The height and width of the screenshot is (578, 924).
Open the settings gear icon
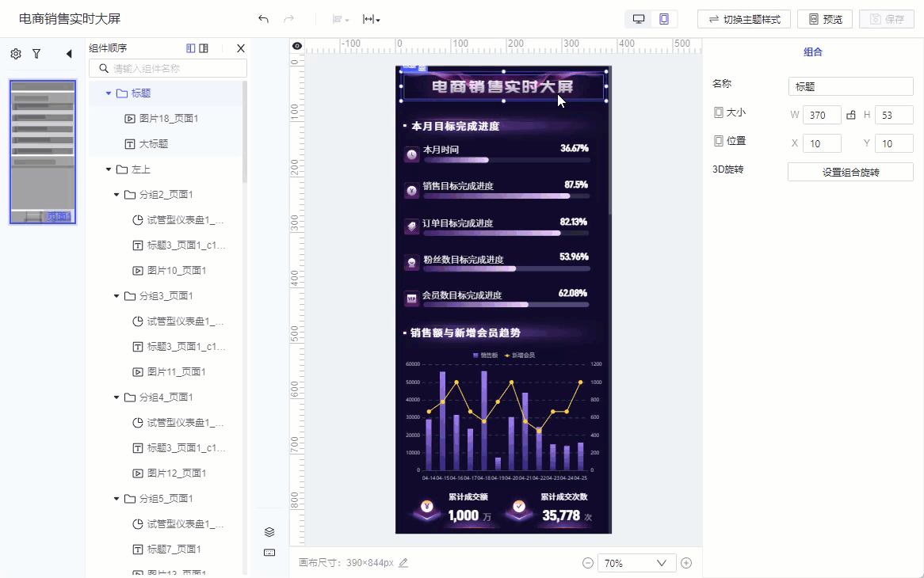[16, 54]
